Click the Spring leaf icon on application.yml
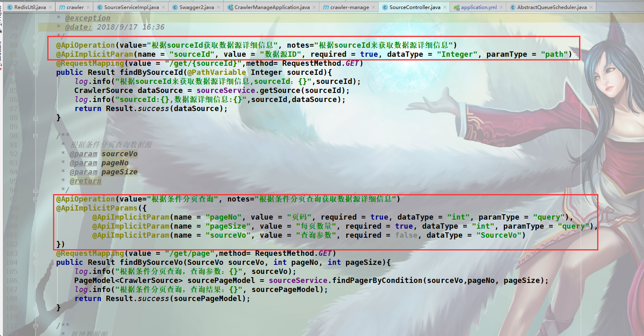644x336 pixels. coord(457,7)
